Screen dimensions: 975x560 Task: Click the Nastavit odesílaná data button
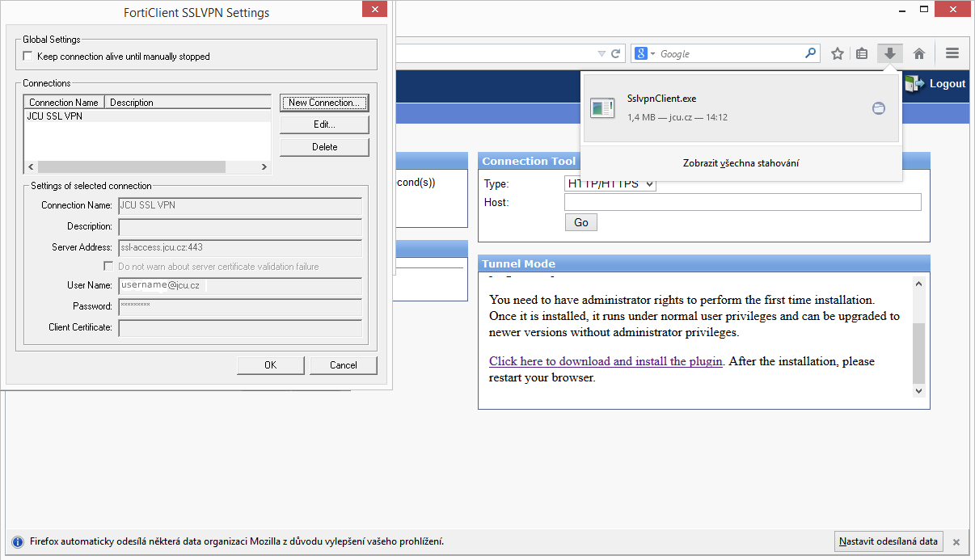(888, 541)
